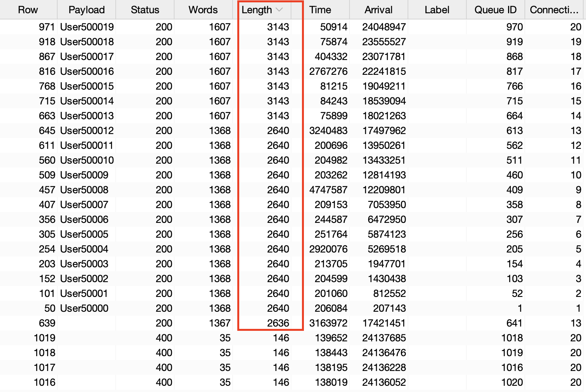Sort by Queue ID column header
The height and width of the screenshot is (392, 586).
pyautogui.click(x=495, y=10)
